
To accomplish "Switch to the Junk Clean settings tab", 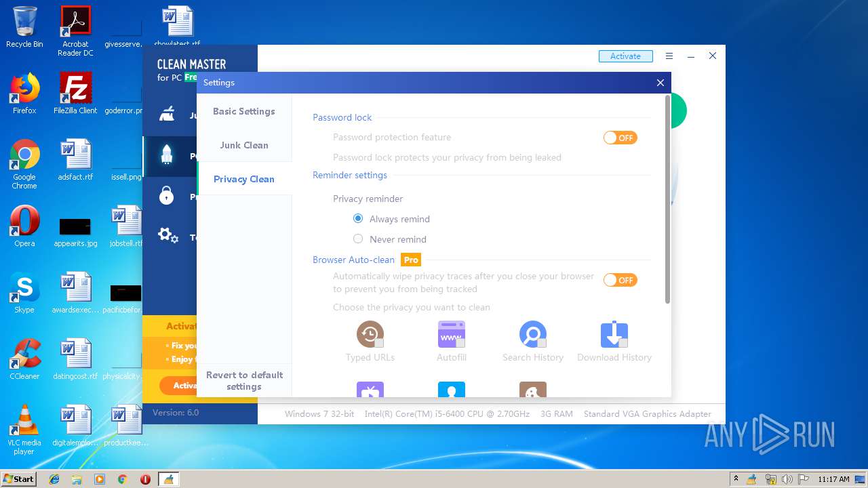I will tap(244, 145).
